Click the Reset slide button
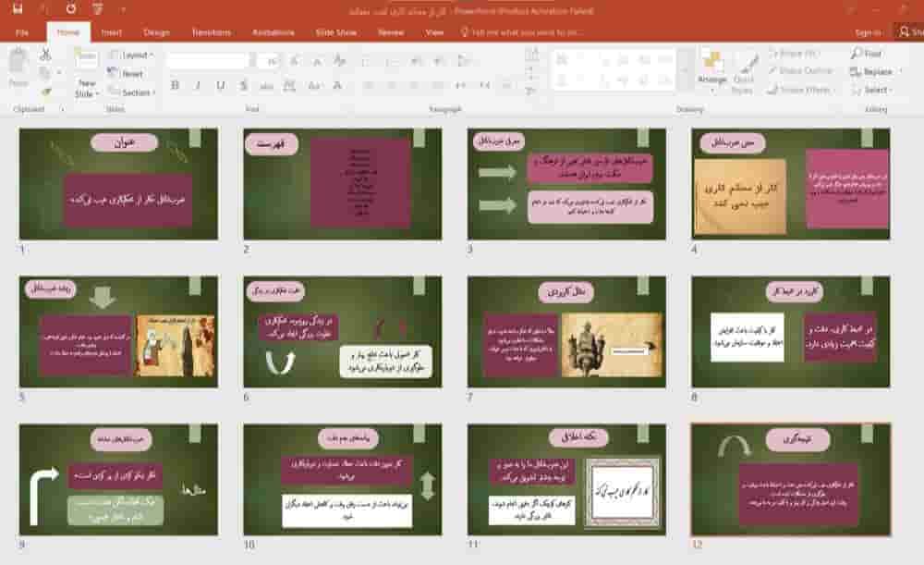This screenshot has height=565, width=924. [x=125, y=73]
